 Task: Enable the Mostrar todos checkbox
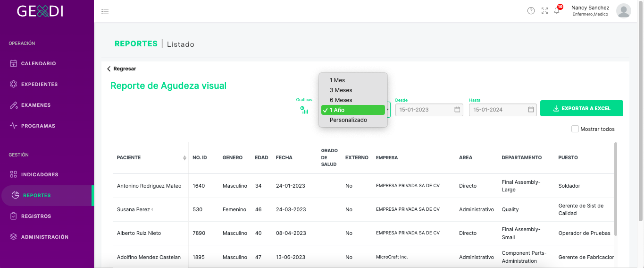pyautogui.click(x=575, y=129)
